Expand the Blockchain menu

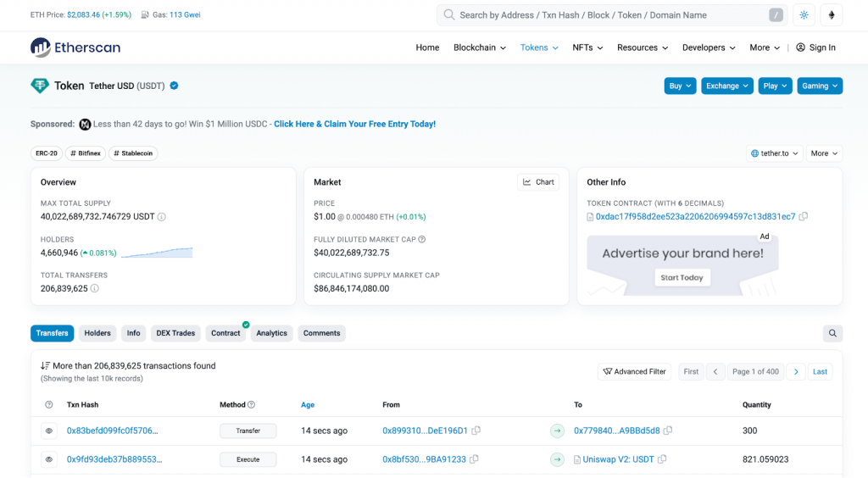coord(480,47)
